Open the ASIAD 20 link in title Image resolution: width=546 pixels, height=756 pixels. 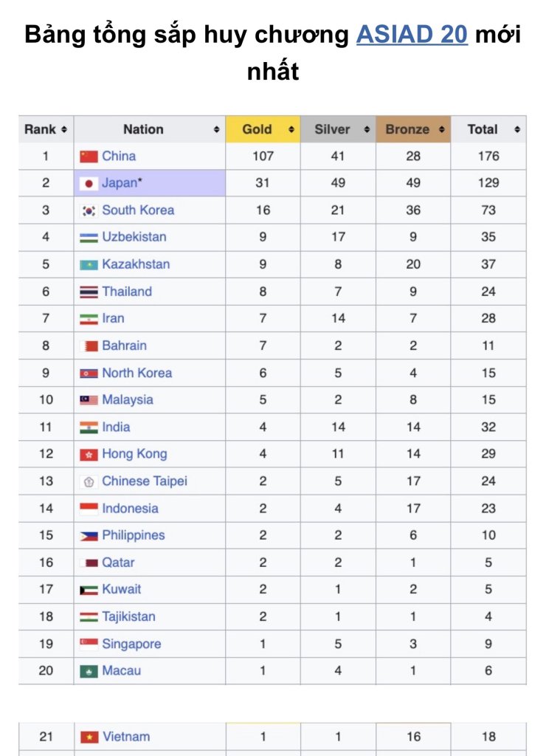pyautogui.click(x=412, y=35)
